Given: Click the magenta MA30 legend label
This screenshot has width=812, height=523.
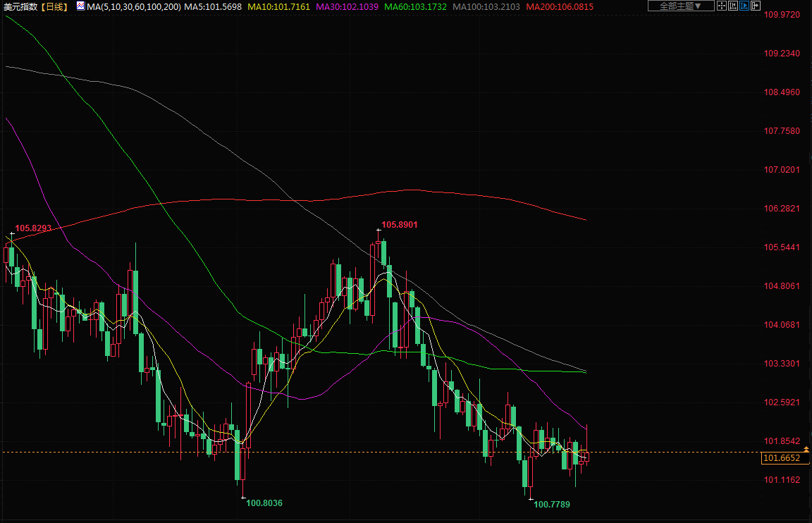Looking at the screenshot, I should click(x=347, y=6).
